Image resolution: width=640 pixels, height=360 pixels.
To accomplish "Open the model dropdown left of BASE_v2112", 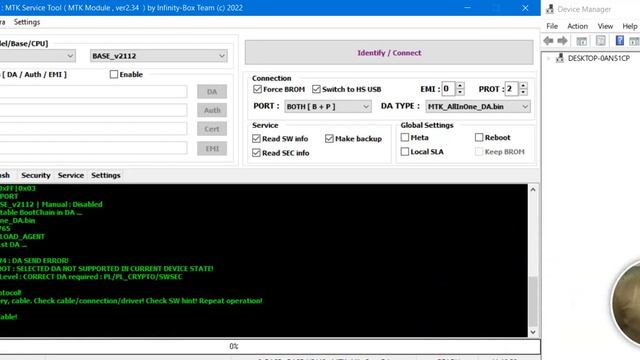I will [37, 56].
